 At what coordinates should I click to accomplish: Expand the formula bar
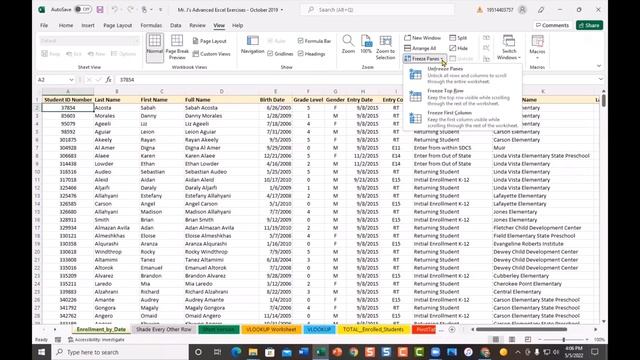click(600, 79)
